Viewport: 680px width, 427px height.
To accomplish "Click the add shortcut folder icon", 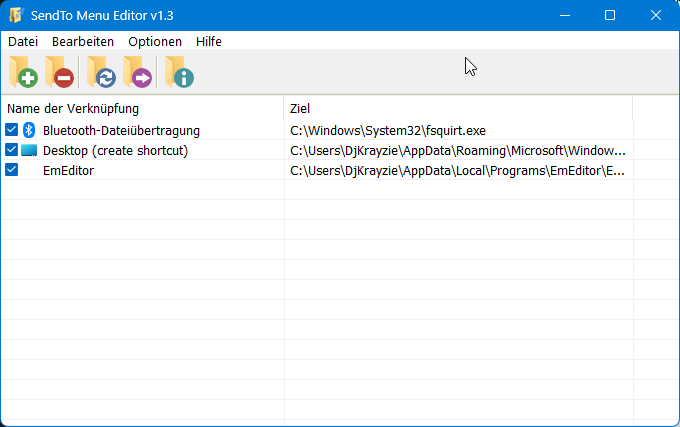I will coord(23,72).
